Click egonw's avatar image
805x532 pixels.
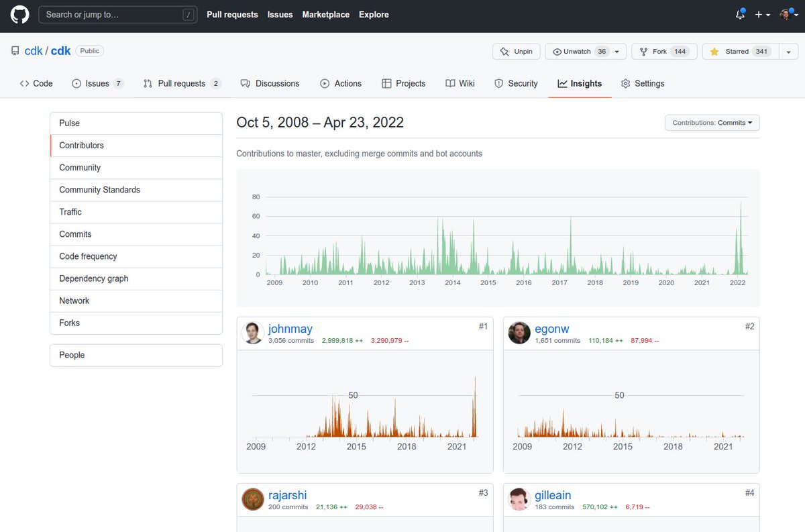click(x=519, y=333)
